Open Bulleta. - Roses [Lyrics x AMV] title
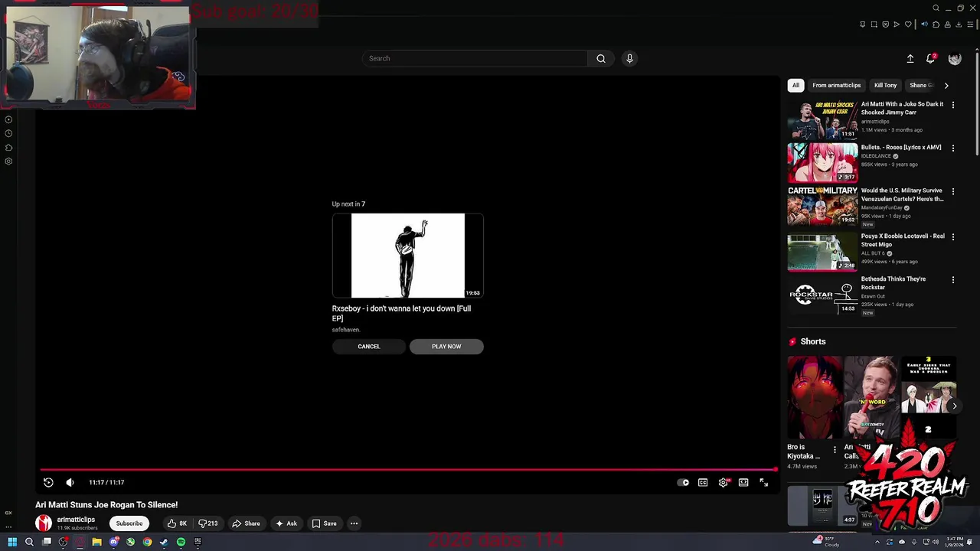This screenshot has height=551, width=980. 901,148
